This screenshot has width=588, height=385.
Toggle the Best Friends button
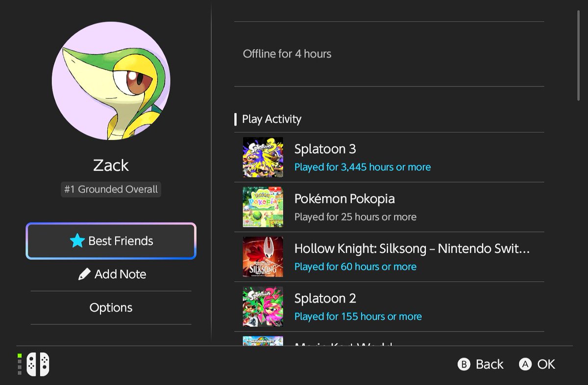click(x=111, y=241)
